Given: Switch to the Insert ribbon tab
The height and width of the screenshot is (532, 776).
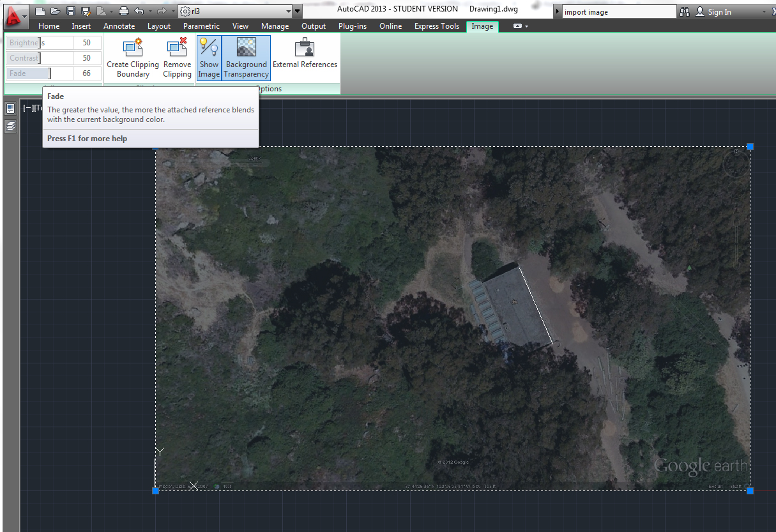Looking at the screenshot, I should (x=81, y=26).
